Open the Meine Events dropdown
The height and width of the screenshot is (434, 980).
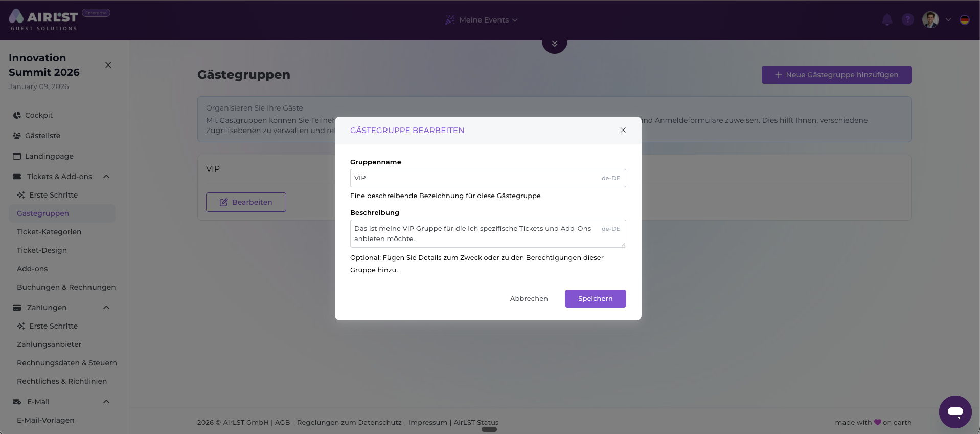click(x=484, y=20)
